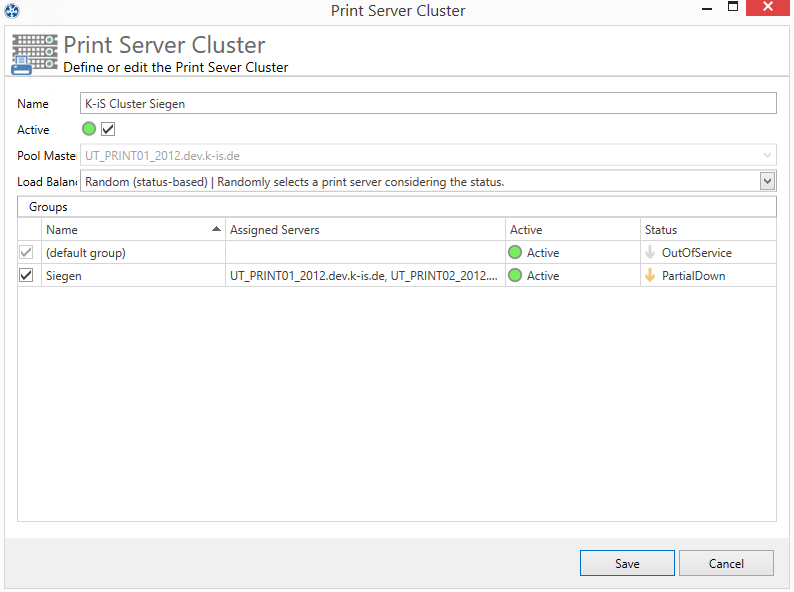
Task: Click green Active dot in default group row
Action: pyautogui.click(x=515, y=252)
